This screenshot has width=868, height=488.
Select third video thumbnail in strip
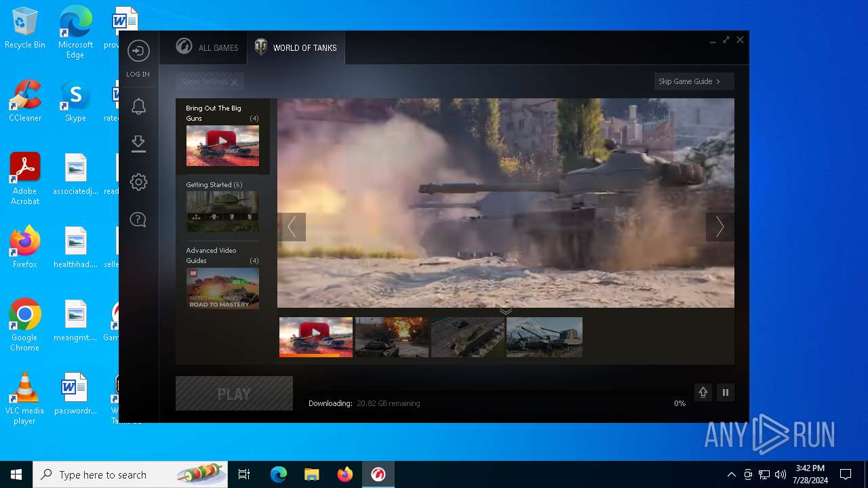pyautogui.click(x=468, y=337)
